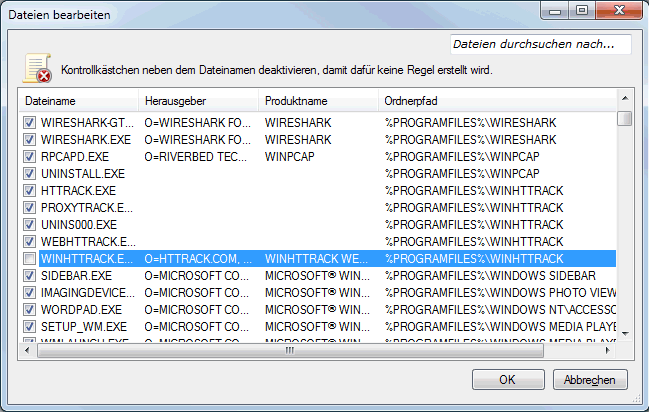
Task: Cancel with the Abbrechen button
Action: (x=590, y=380)
